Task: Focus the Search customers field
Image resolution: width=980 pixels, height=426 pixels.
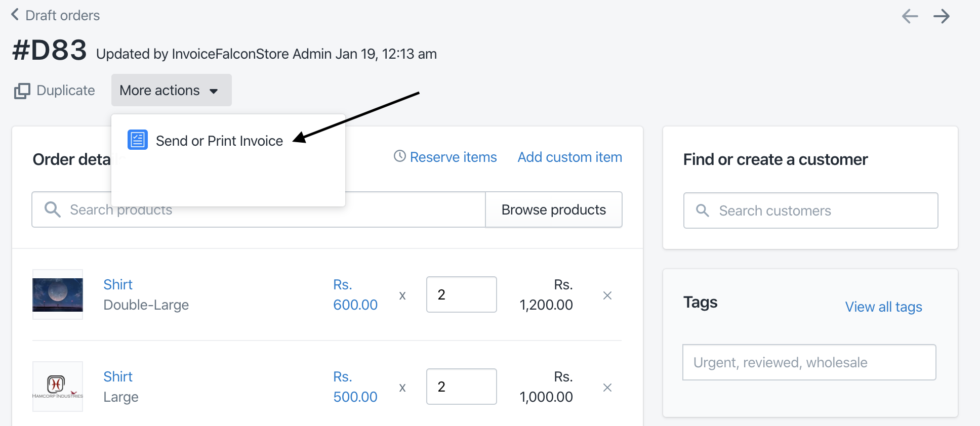Action: 810,210
